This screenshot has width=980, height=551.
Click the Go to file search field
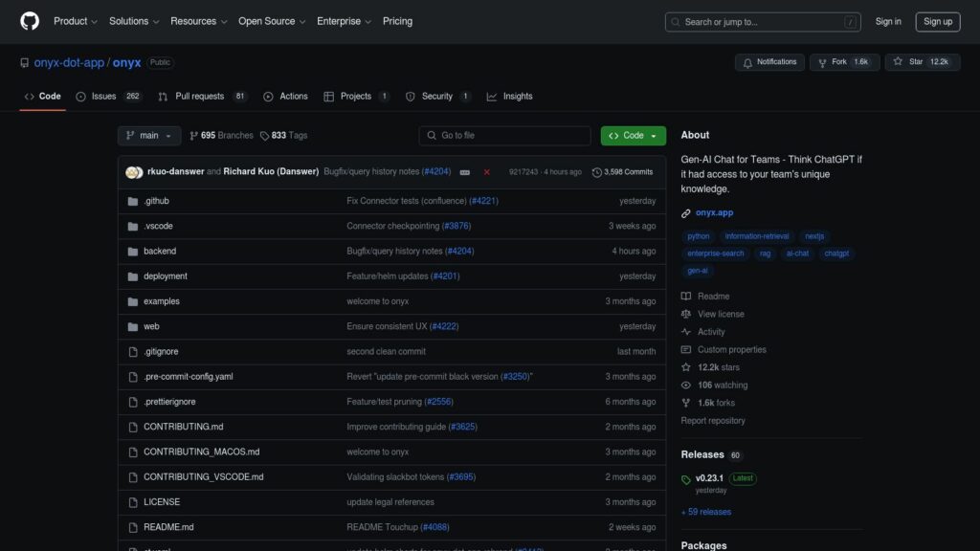coord(505,136)
